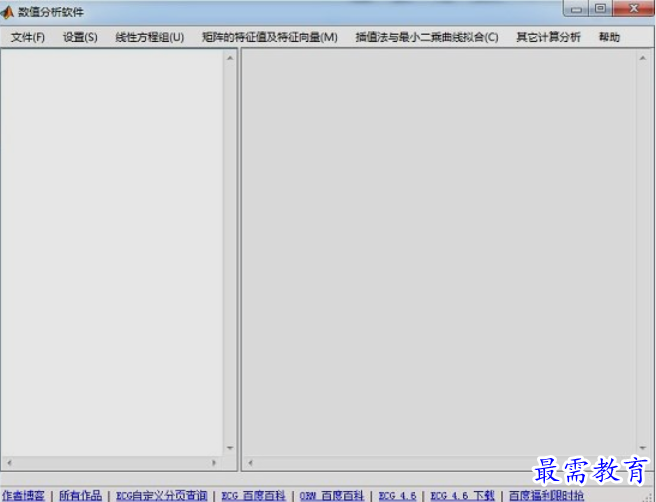This screenshot has width=656, height=502.
Task: Click right pane scroll down arrow
Action: [643, 448]
